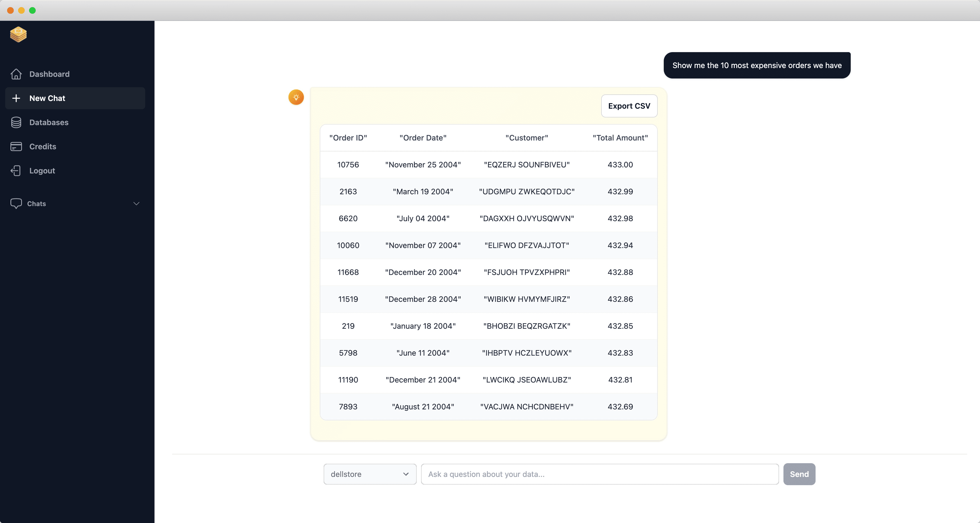Open the dellstore database dropdown

[369, 474]
